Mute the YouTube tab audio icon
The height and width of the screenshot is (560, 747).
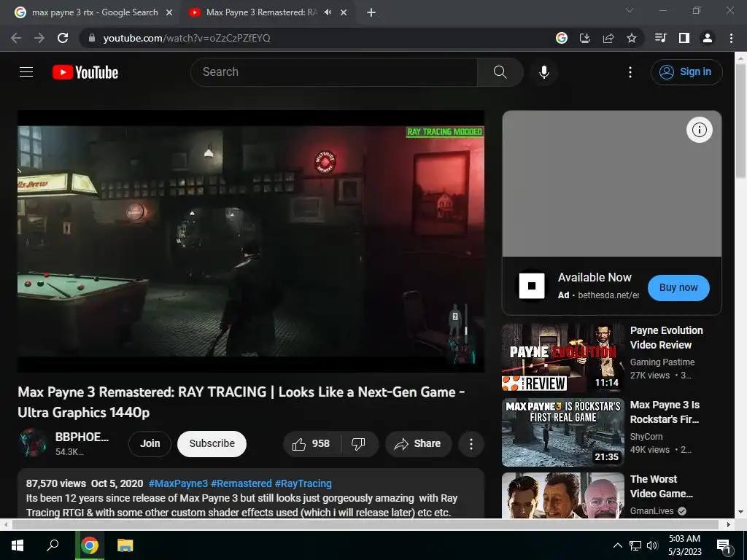point(328,12)
